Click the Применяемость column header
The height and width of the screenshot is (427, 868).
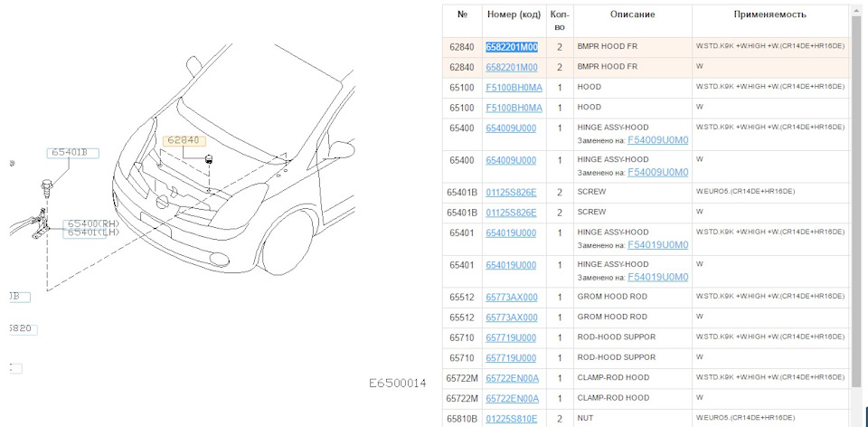tap(770, 15)
